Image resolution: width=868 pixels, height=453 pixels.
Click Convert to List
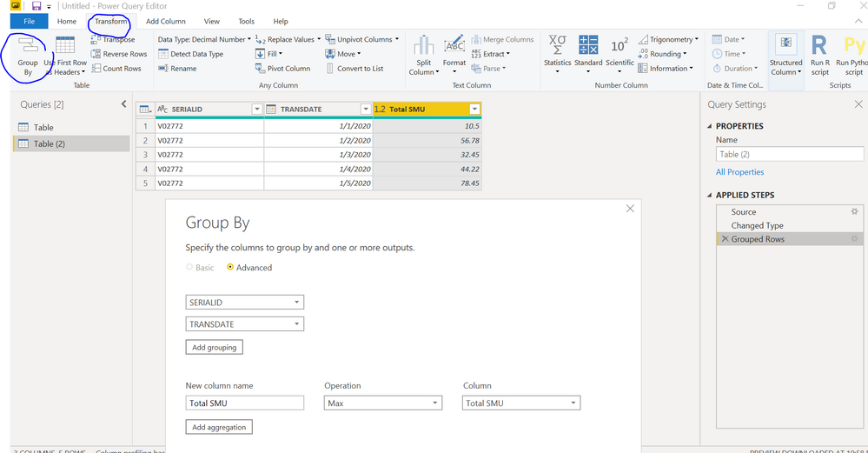click(x=354, y=68)
